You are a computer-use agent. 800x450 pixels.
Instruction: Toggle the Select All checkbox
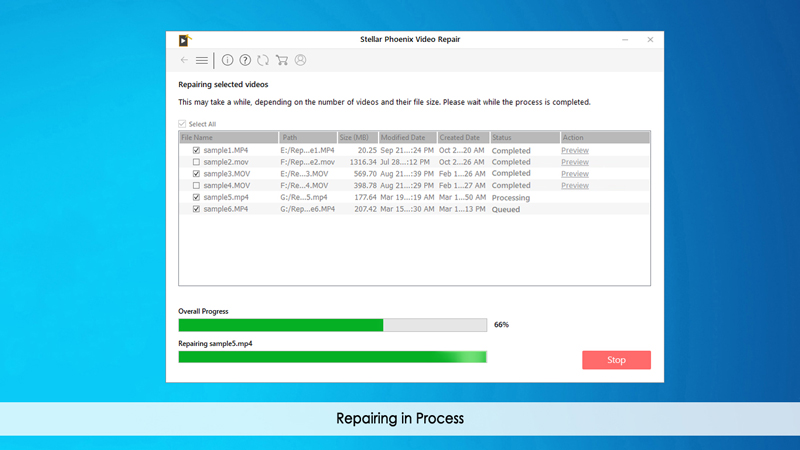[182, 124]
